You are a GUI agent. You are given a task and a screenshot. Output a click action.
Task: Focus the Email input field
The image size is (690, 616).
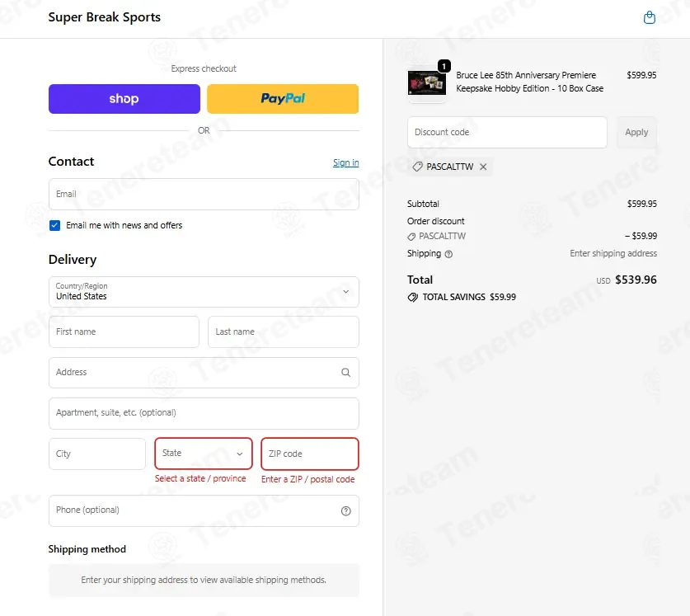click(x=204, y=194)
